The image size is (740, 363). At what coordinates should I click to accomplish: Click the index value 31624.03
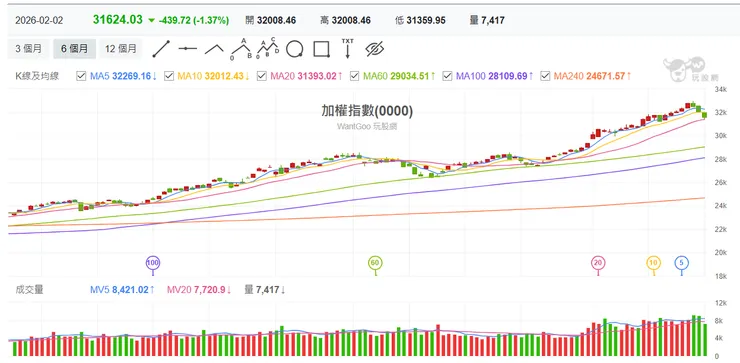coord(118,20)
